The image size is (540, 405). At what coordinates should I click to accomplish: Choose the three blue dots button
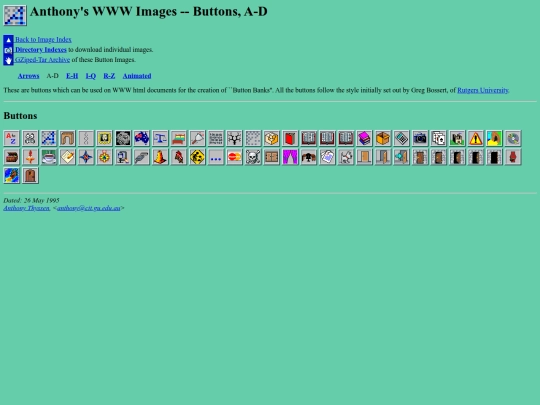click(216, 157)
